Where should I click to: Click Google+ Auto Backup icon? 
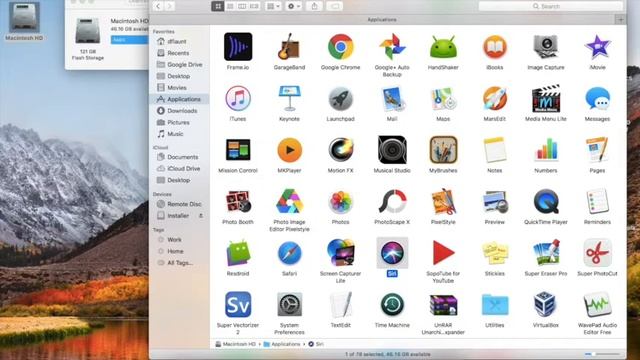[x=392, y=47]
